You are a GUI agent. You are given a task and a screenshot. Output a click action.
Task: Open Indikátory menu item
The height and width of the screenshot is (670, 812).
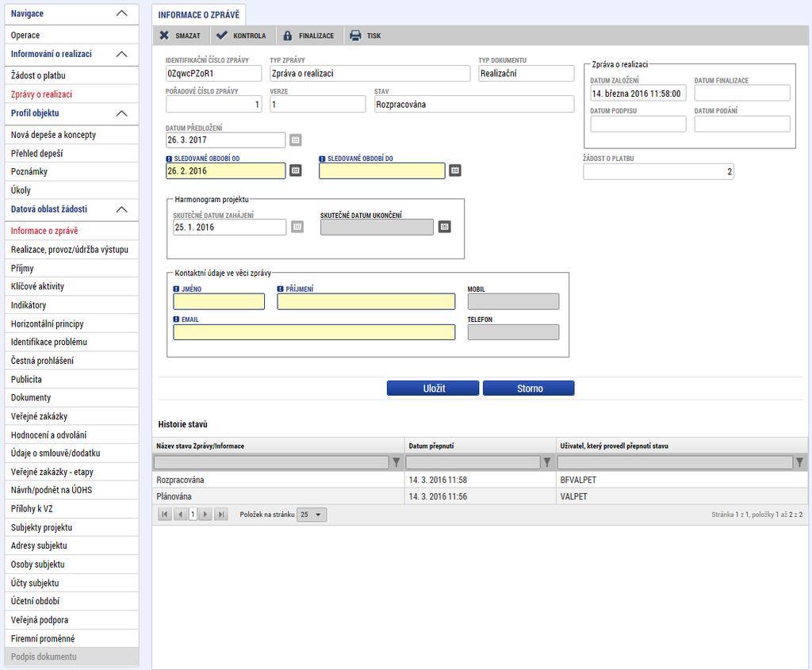click(71, 305)
